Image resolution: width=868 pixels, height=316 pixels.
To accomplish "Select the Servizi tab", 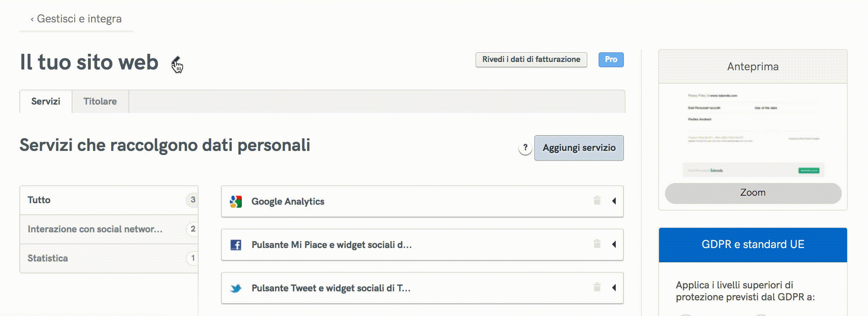I will tap(45, 101).
